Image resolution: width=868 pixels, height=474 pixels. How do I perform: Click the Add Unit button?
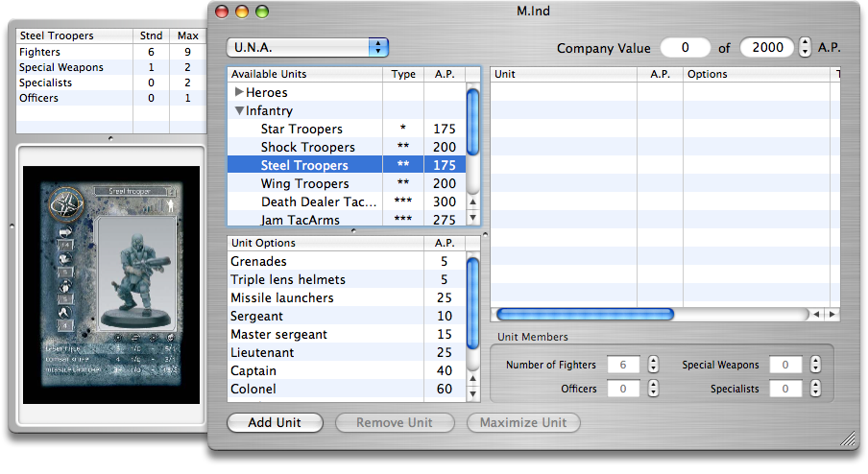point(275,423)
